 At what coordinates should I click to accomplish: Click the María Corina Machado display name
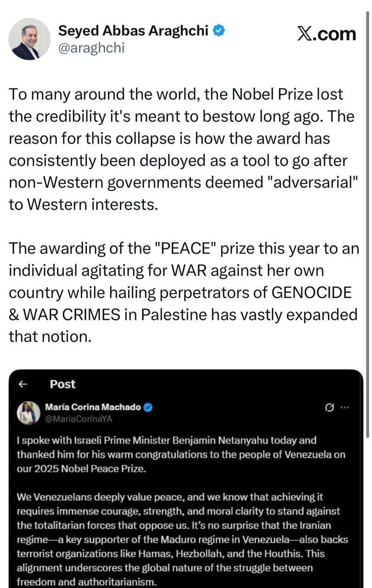click(x=93, y=407)
